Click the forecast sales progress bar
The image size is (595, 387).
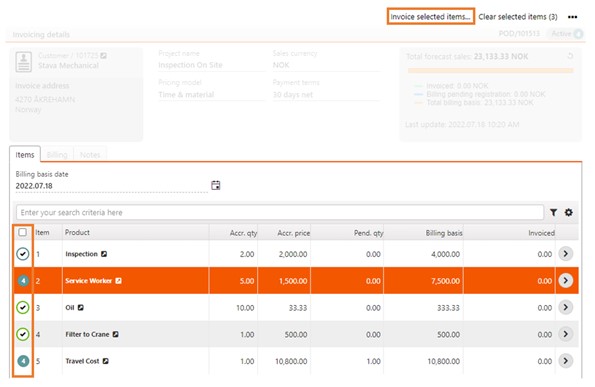click(x=490, y=71)
